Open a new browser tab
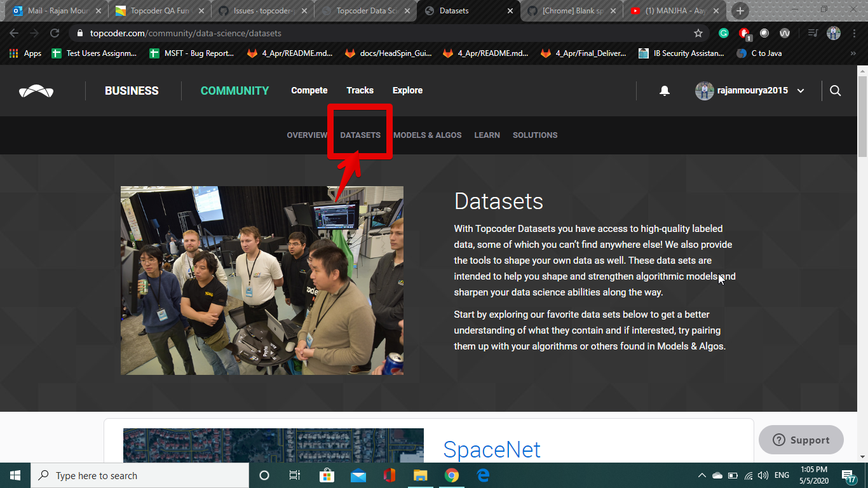 [x=740, y=11]
